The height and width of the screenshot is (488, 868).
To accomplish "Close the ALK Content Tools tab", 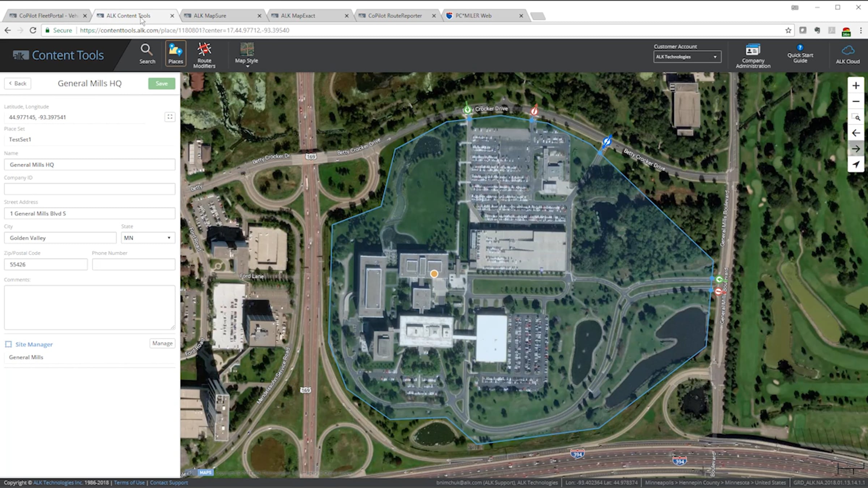I will pos(172,16).
